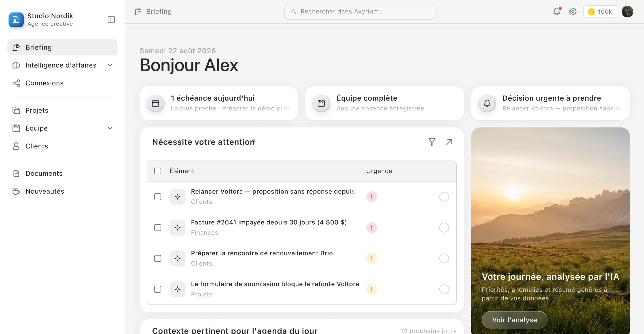The image size is (644, 334).
Task: Click sparkle icon on Relancer Voltora row
Action: pyautogui.click(x=178, y=197)
